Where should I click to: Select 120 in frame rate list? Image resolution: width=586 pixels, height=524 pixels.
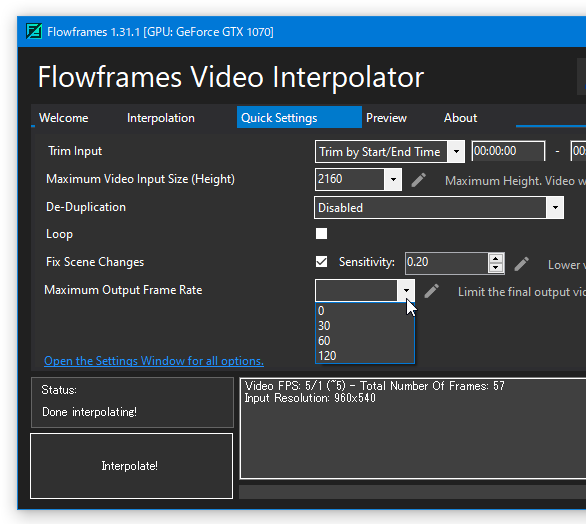[x=365, y=355]
